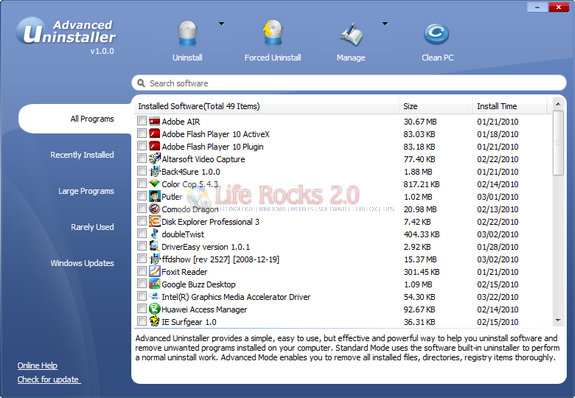
Task: Check the Foxit Reader checkbox
Action: click(x=142, y=271)
